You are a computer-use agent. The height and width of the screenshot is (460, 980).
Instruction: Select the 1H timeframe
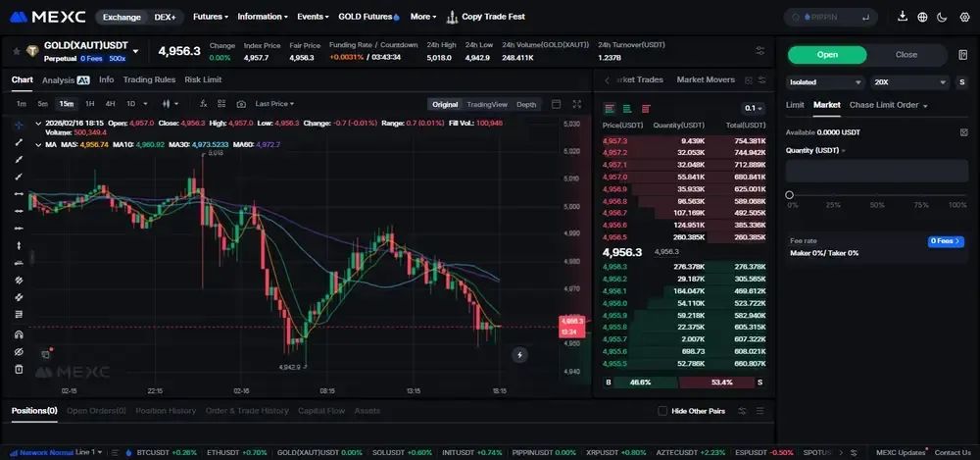[90, 104]
